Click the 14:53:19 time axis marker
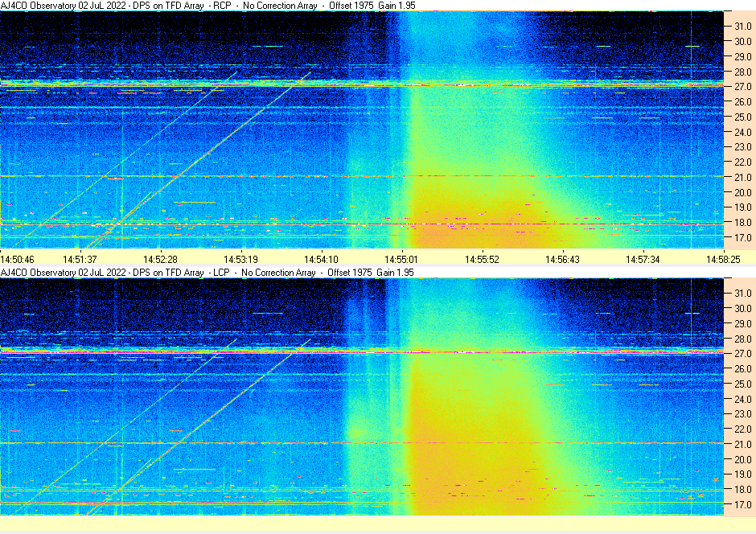The height and width of the screenshot is (534, 756). (240, 259)
